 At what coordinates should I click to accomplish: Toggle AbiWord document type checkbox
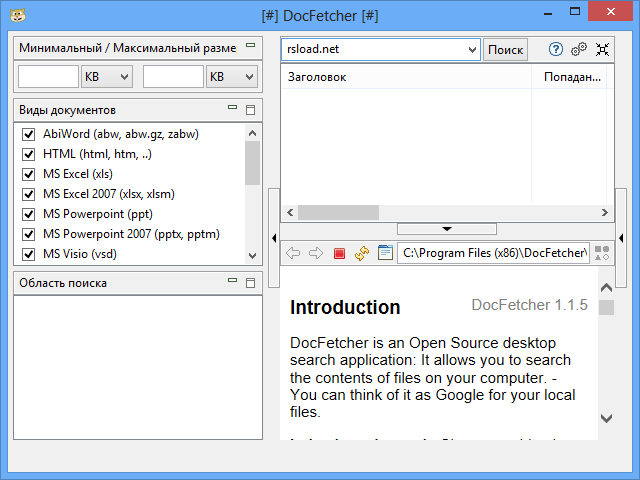28,134
